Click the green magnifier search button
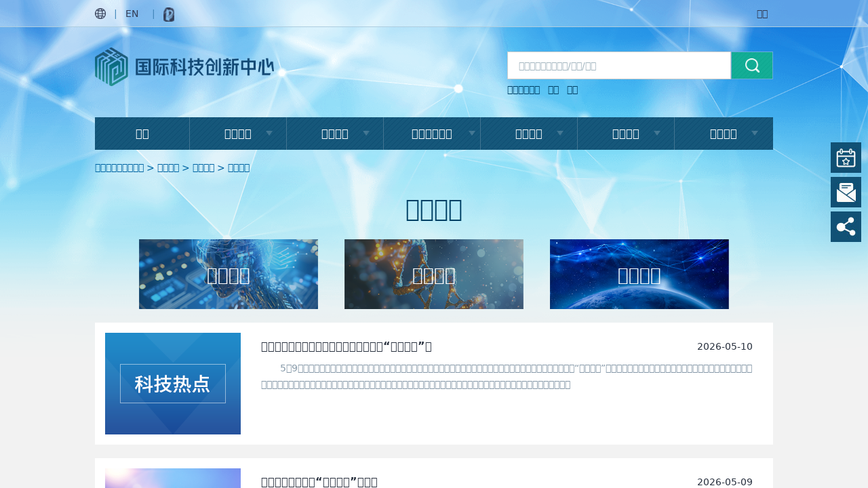868x488 pixels. (x=752, y=65)
